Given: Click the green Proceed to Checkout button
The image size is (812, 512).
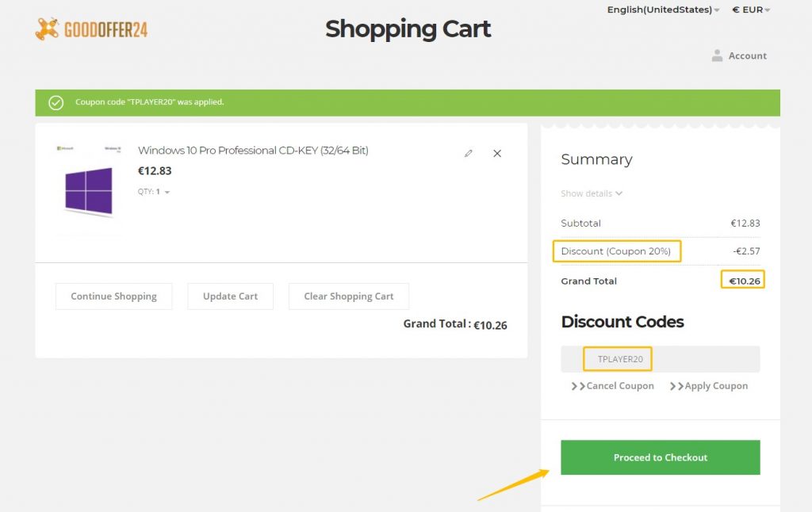Looking at the screenshot, I should [660, 457].
